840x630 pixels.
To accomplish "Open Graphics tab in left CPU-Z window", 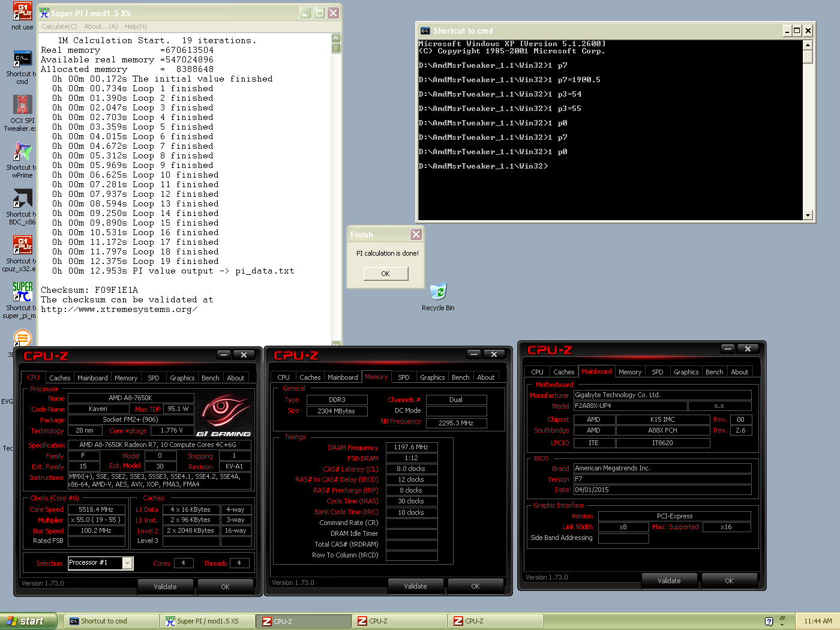I will [x=182, y=378].
